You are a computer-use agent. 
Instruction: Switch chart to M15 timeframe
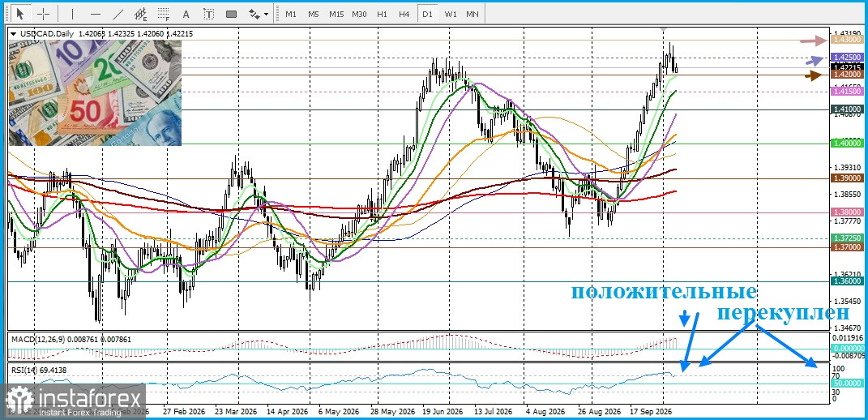[x=336, y=14]
